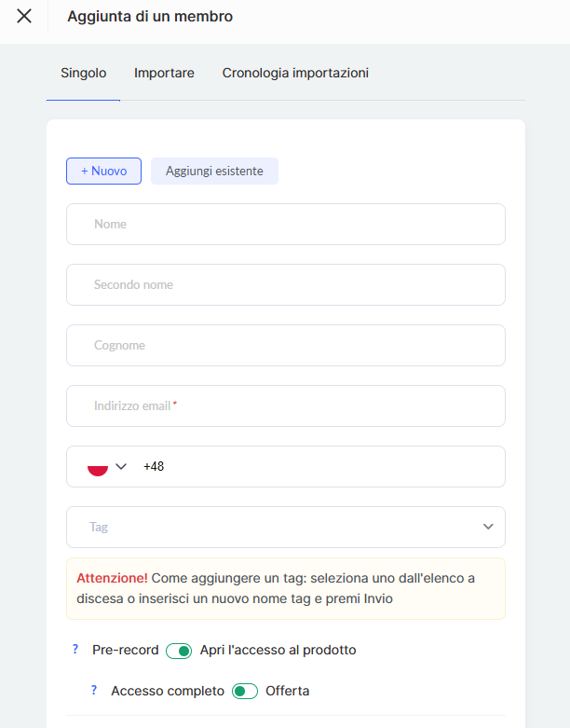Place the cursor in the +48 phone field

(x=317, y=467)
